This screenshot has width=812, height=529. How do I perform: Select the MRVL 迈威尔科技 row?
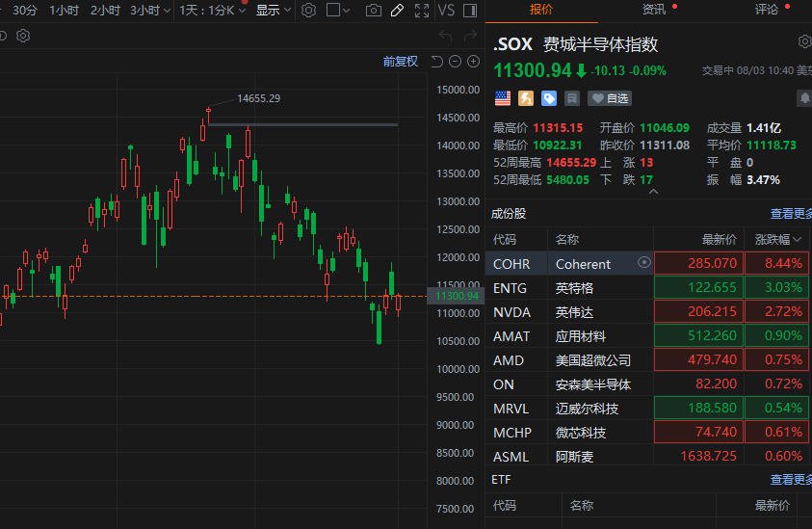648,409
